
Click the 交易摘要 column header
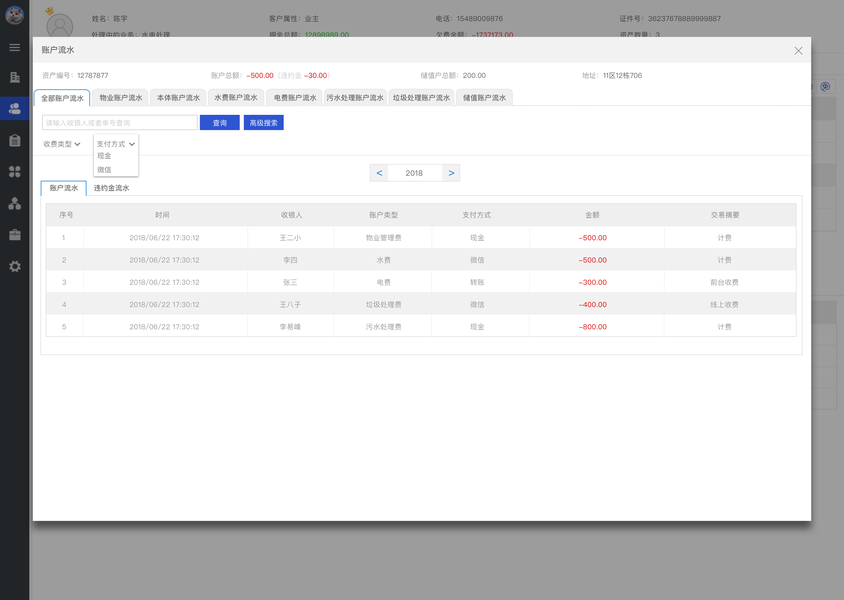pos(725,215)
